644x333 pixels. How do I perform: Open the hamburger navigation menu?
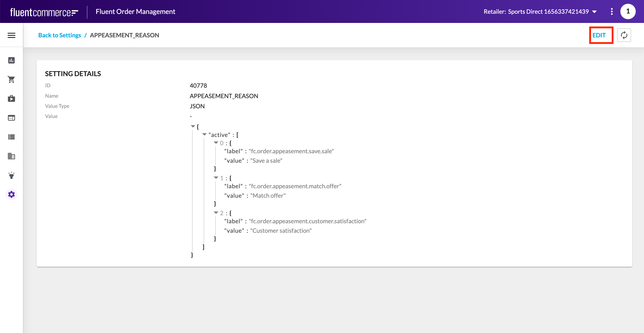pos(12,35)
